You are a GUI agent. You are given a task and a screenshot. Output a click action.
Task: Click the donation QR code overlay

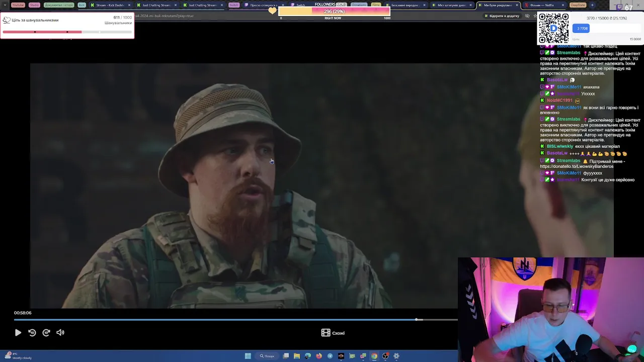(553, 28)
